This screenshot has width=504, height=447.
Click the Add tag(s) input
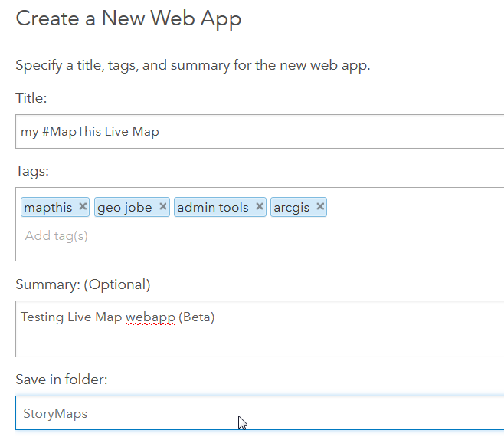click(57, 236)
